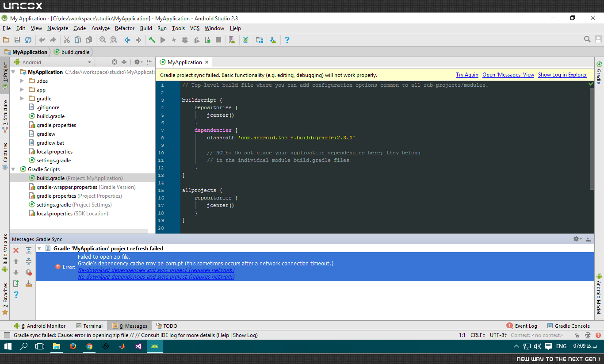Click the AVD Manager icon
Screen dimensions: 604x364
click(x=232, y=40)
